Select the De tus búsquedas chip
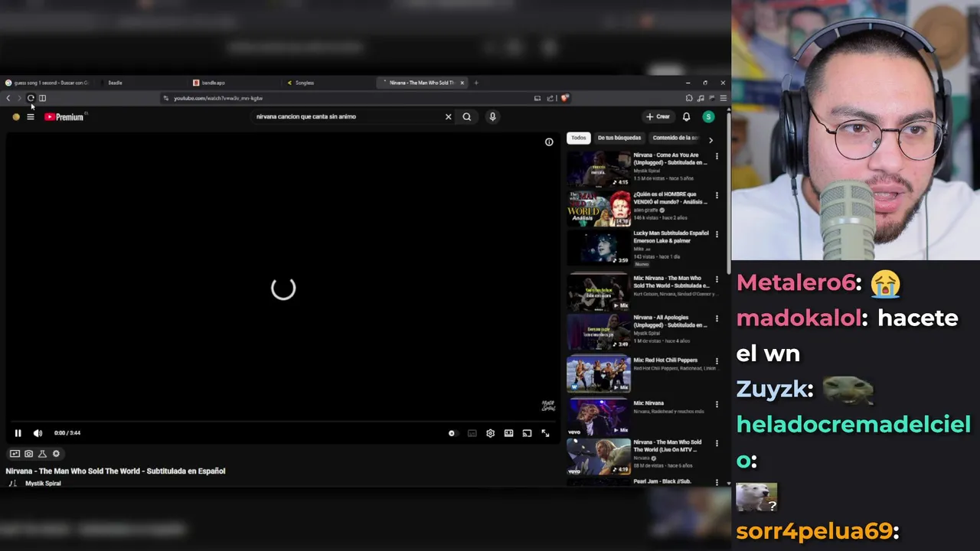 (x=619, y=138)
